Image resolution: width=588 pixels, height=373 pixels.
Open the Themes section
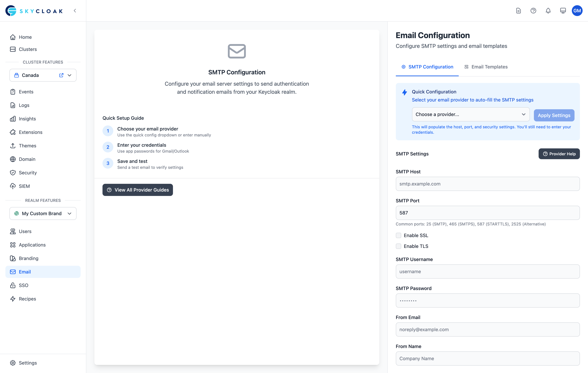point(28,146)
